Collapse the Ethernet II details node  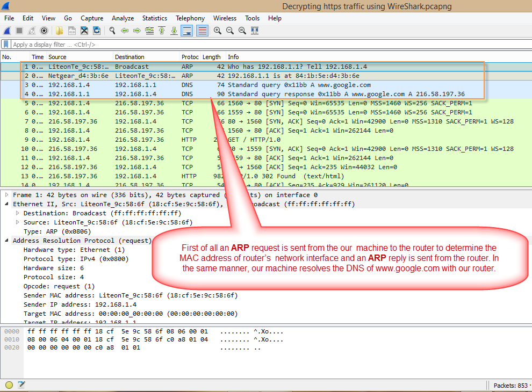(x=6, y=204)
